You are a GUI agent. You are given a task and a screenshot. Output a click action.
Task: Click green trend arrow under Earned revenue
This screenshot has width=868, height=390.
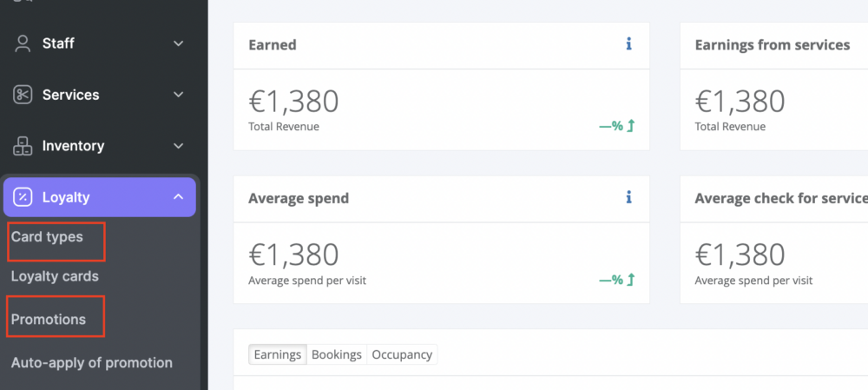[630, 126]
